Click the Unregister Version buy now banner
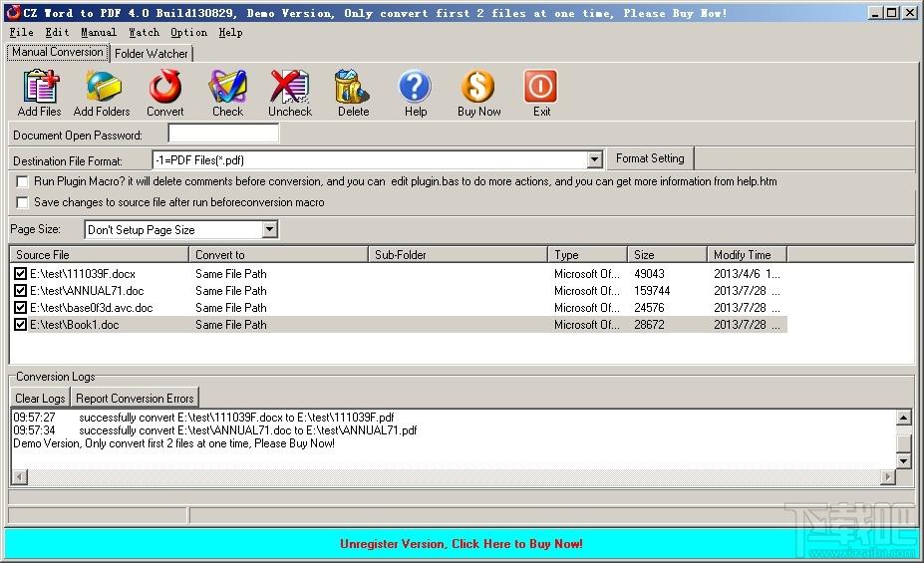Image resolution: width=924 pixels, height=563 pixels. pos(462,543)
